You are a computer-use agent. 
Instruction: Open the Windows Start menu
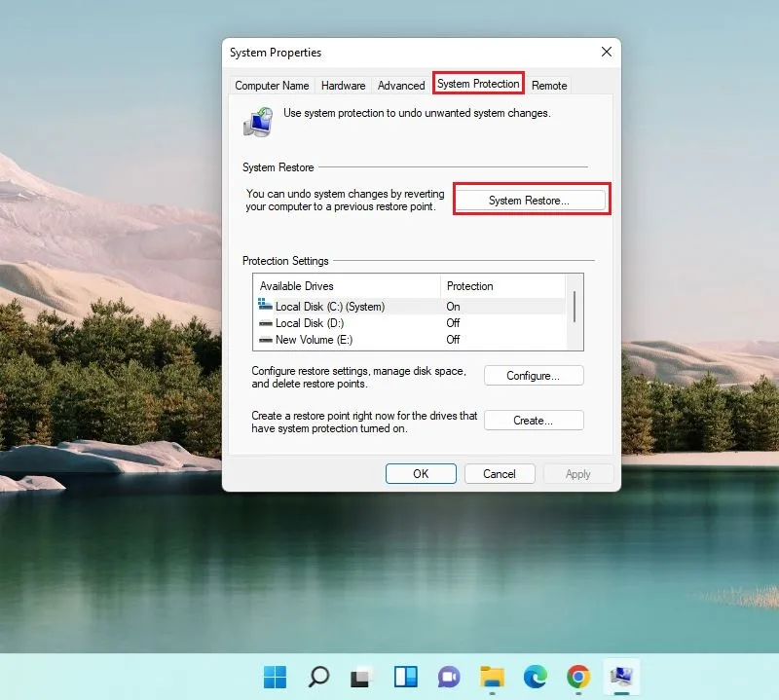(x=275, y=677)
